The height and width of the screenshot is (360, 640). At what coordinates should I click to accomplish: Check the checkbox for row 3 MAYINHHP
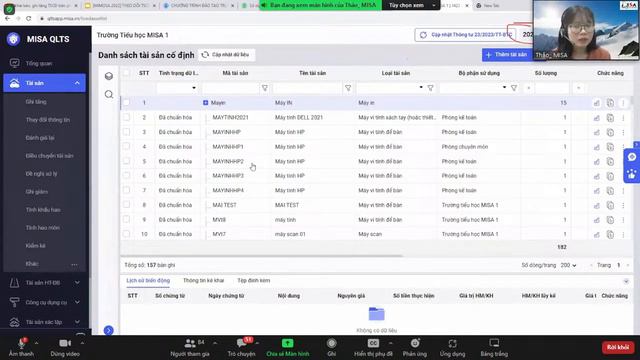[x=127, y=132]
